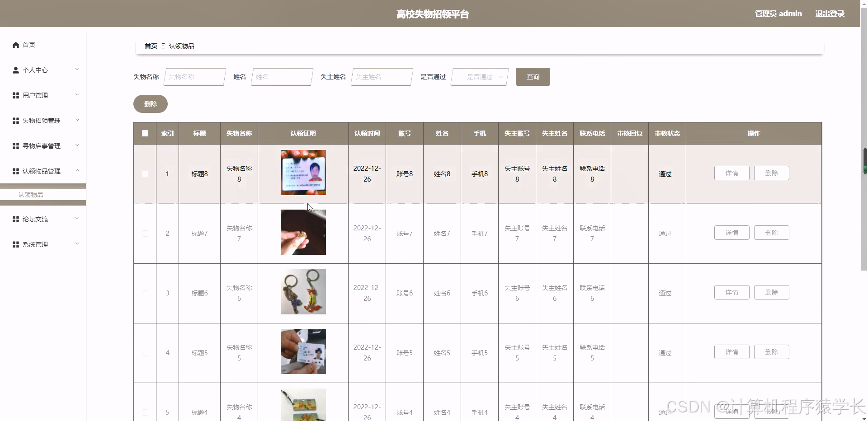Screen dimensions: 868x421
Task: Check the checkbox for row 标题8
Action: [x=145, y=174]
